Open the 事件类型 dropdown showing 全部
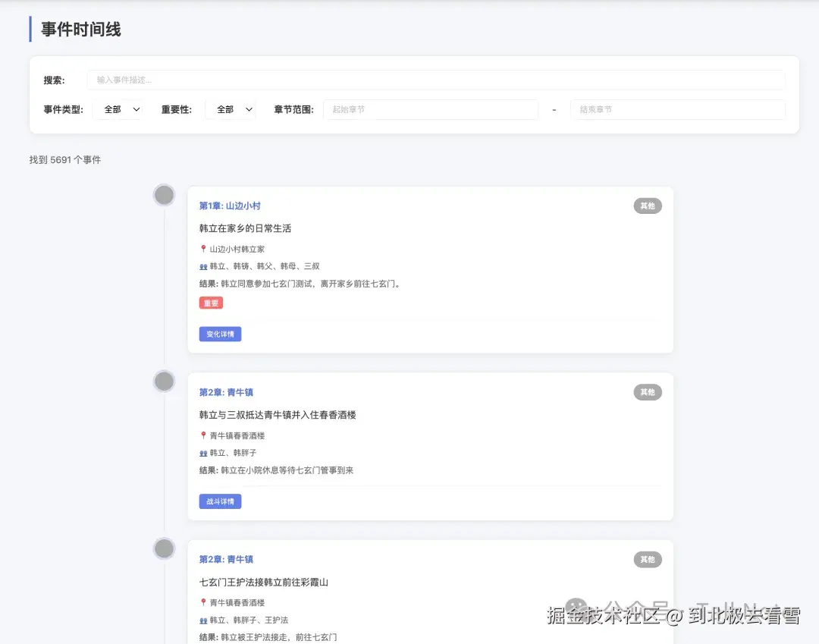Viewport: 819px width, 644px height. pos(119,109)
